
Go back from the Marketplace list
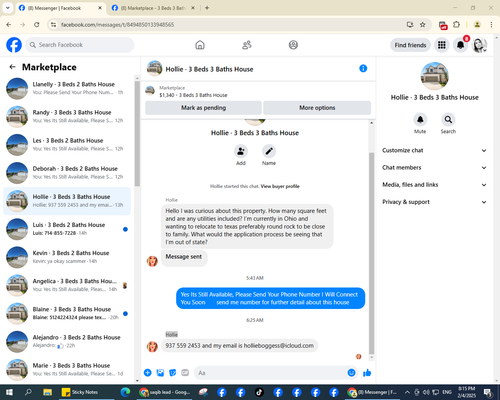(13, 67)
